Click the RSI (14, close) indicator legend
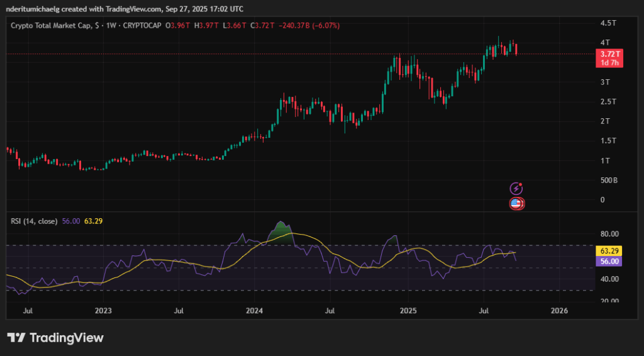644x356 pixels. coord(35,221)
